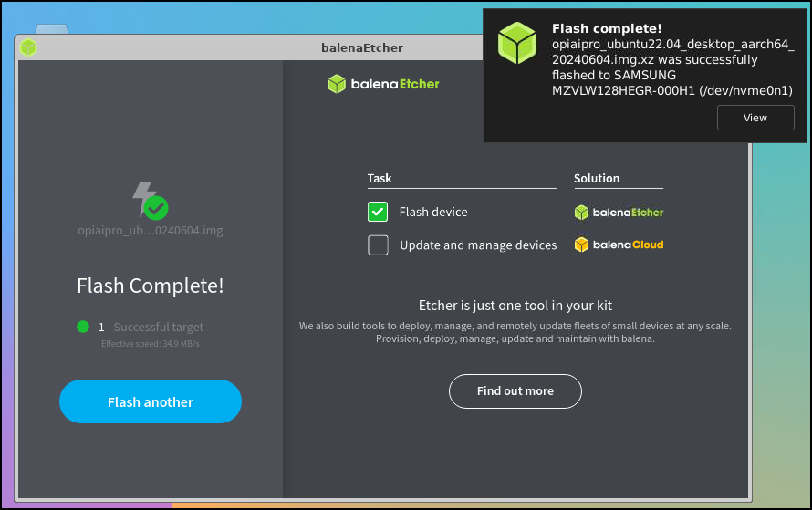Check the Update and manage devices checkbox
The width and height of the screenshot is (812, 510).
click(x=378, y=245)
